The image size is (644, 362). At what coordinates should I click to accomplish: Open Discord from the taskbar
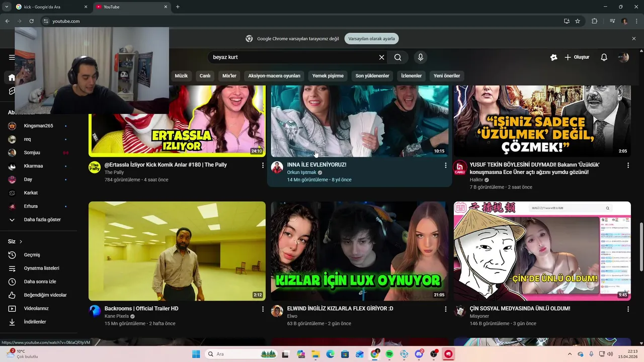(x=419, y=354)
